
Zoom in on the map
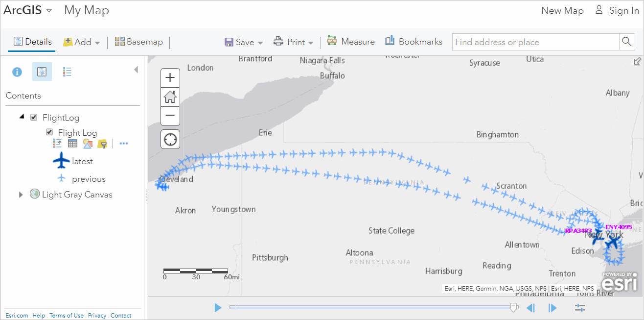[x=170, y=77]
